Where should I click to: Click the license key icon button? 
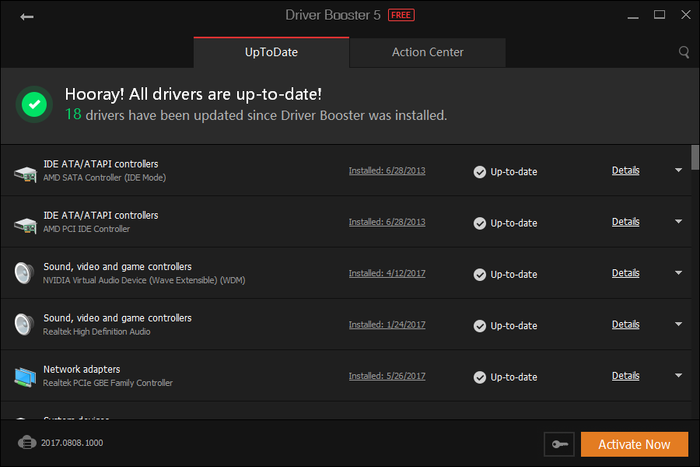tap(558, 444)
